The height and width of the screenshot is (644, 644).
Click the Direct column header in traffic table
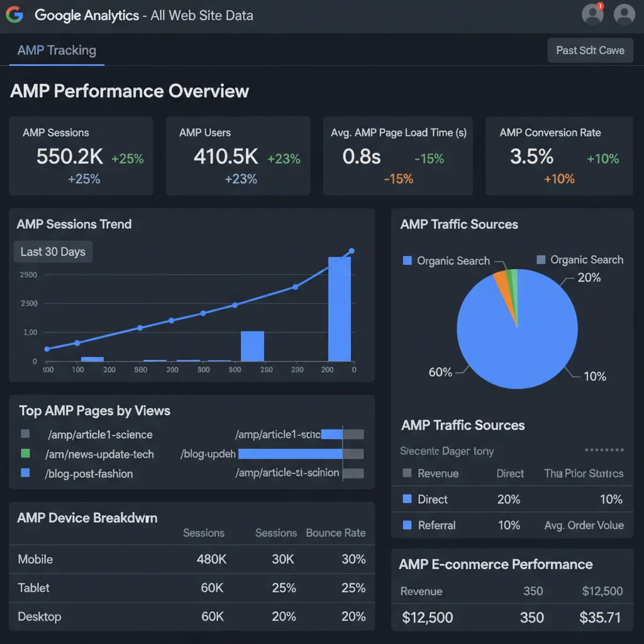(510, 474)
